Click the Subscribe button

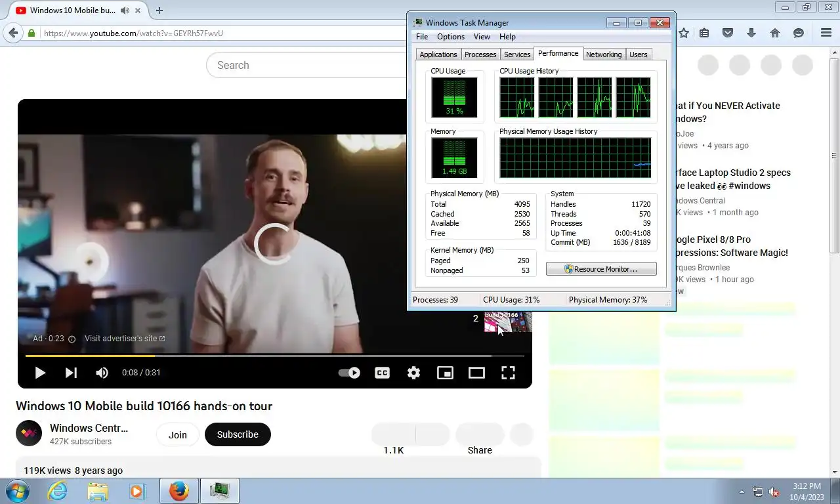pos(238,434)
